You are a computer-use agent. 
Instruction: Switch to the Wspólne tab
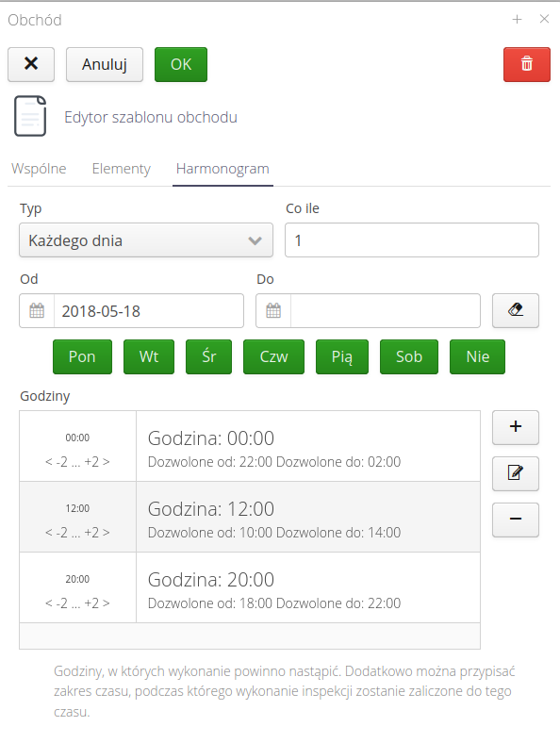pos(39,169)
